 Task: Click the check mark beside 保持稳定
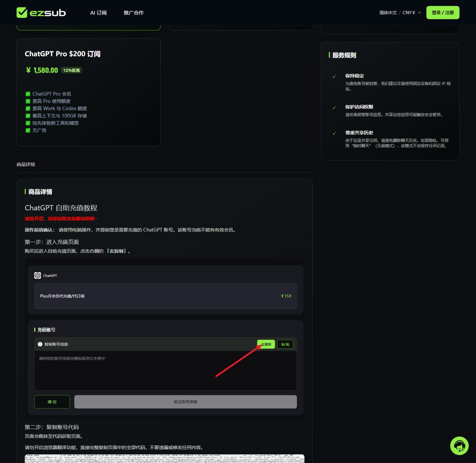(334, 76)
